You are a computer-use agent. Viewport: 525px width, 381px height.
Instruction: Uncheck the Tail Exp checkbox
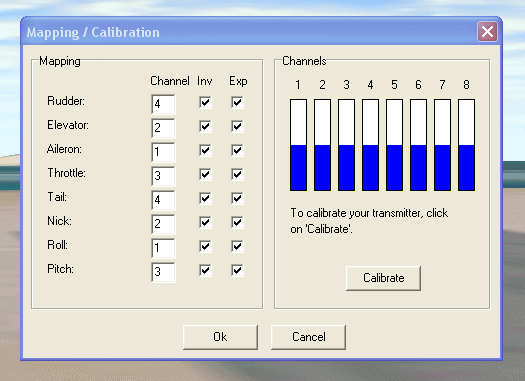point(237,198)
